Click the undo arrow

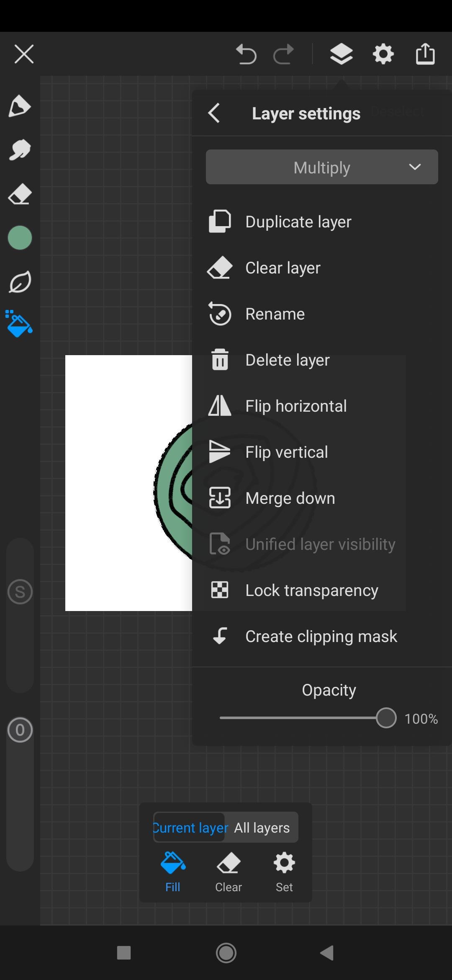[246, 54]
